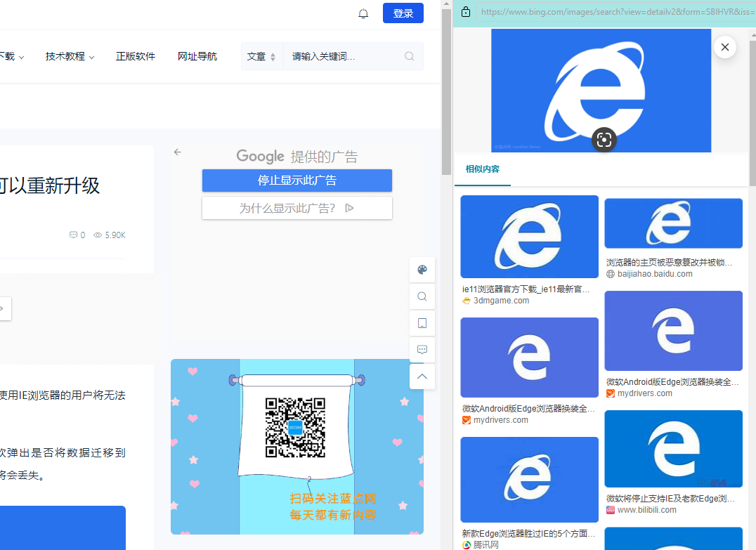Click the mobile device icon in floating sidebar

[422, 323]
